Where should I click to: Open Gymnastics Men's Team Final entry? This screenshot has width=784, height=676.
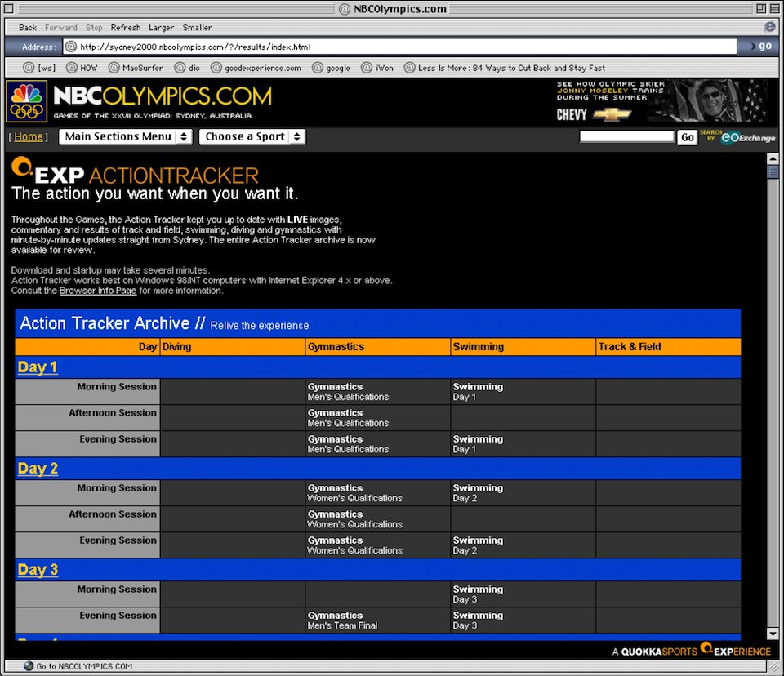[x=342, y=620]
